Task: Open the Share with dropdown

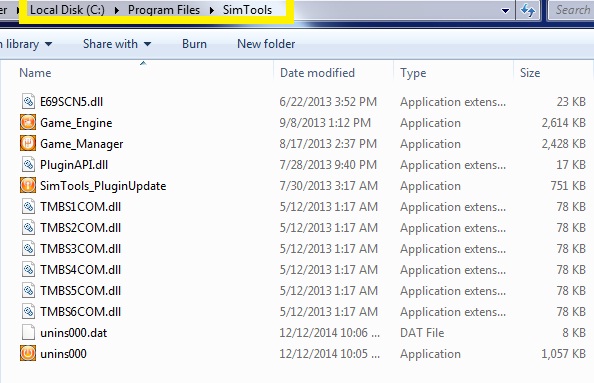Action: tap(117, 44)
